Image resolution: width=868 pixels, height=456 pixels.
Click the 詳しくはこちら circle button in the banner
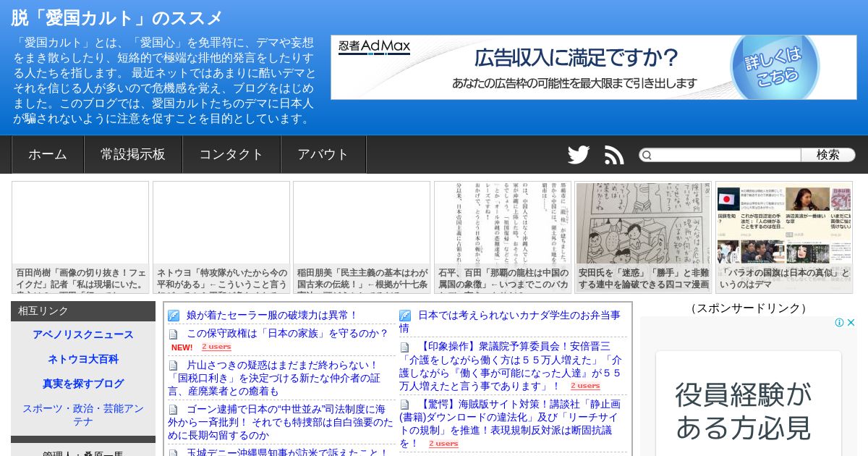pyautogui.click(x=775, y=66)
